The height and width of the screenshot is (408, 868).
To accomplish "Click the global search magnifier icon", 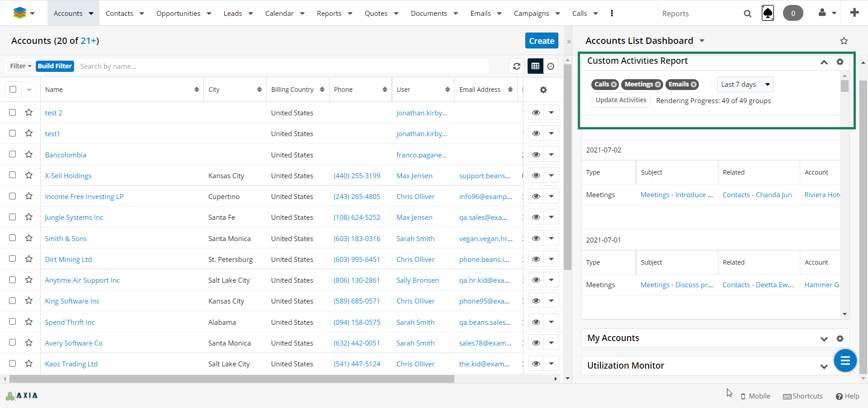I will (748, 14).
